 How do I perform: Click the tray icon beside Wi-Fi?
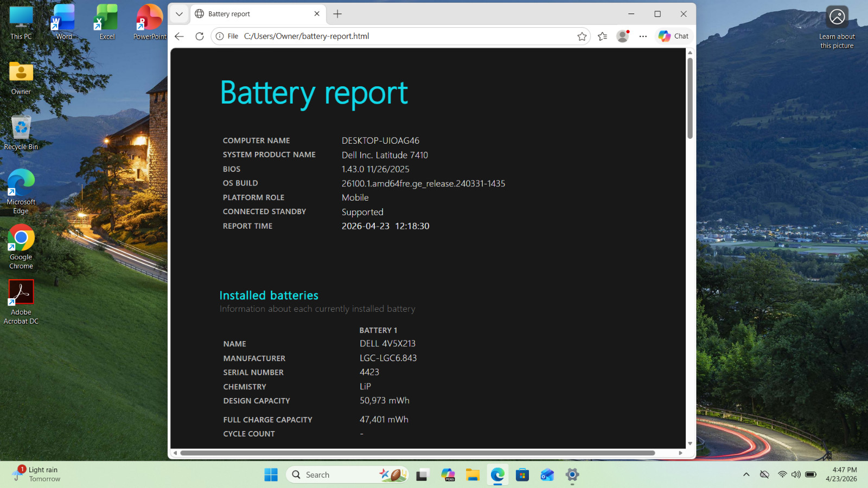pos(764,474)
